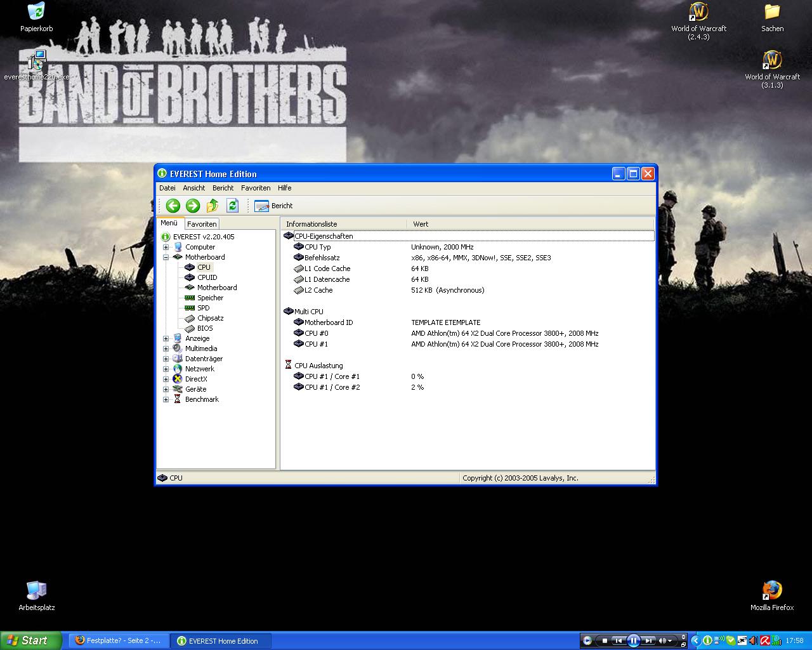812x650 pixels.
Task: Open the Ansicht menu
Action: point(194,188)
